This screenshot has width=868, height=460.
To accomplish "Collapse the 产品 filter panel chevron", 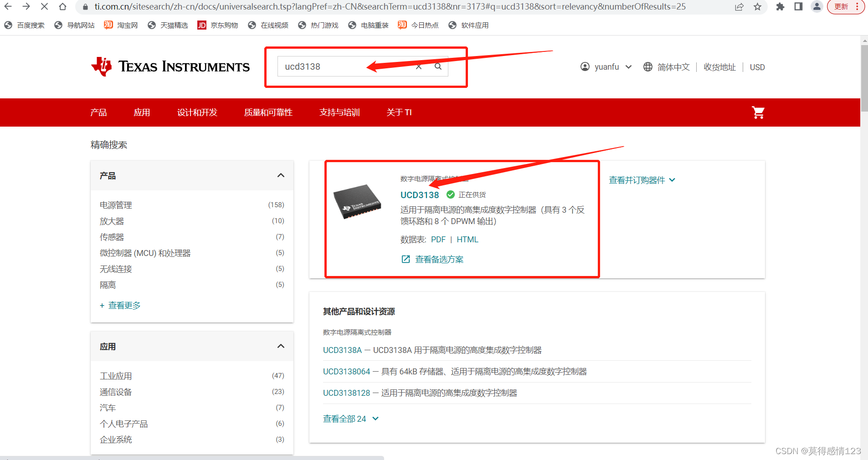I will (x=281, y=175).
